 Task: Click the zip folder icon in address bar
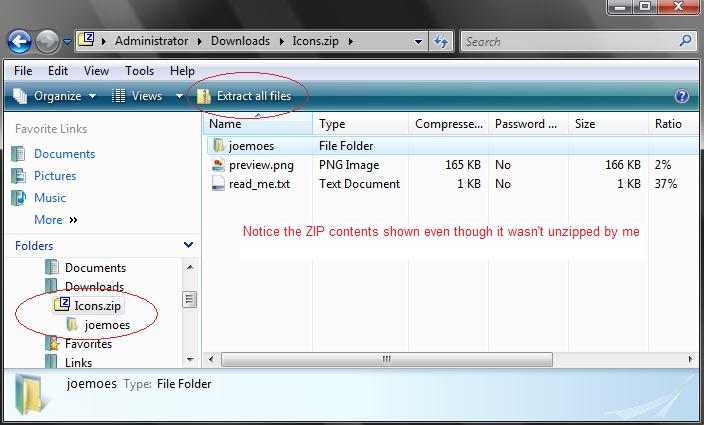click(86, 40)
